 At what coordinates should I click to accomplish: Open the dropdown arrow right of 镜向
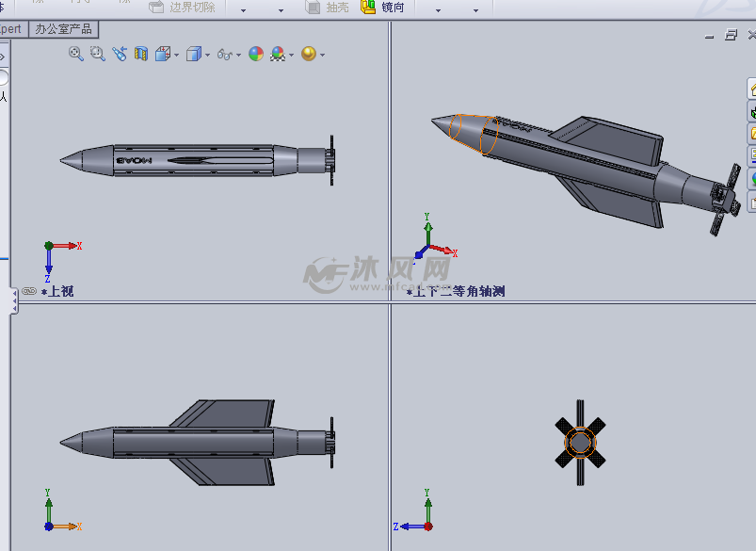coord(438,10)
